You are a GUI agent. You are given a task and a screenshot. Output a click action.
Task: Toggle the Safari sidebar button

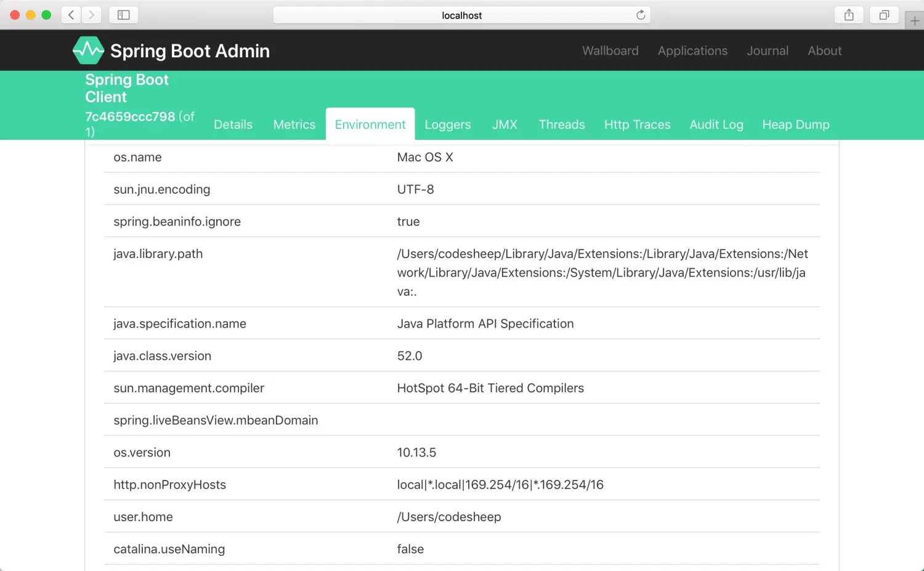(123, 15)
